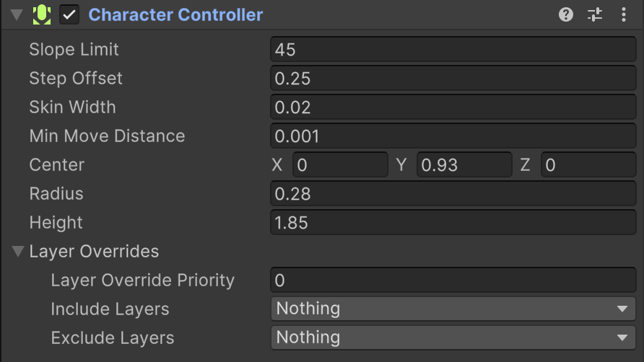Open the component three-dot options menu
The image size is (644, 362).
(x=624, y=14)
